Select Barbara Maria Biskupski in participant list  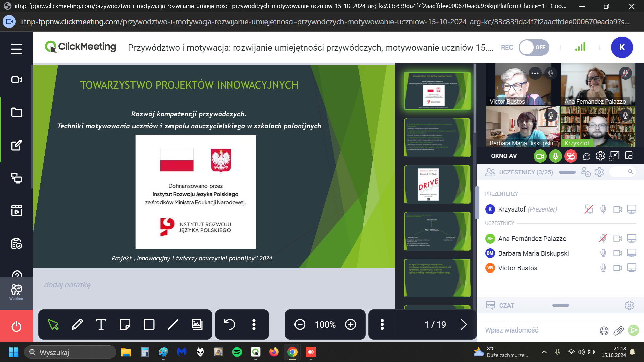pyautogui.click(x=533, y=253)
